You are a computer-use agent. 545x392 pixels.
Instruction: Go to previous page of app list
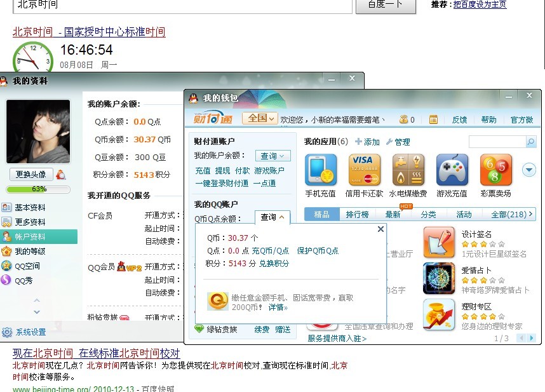[x=521, y=338]
